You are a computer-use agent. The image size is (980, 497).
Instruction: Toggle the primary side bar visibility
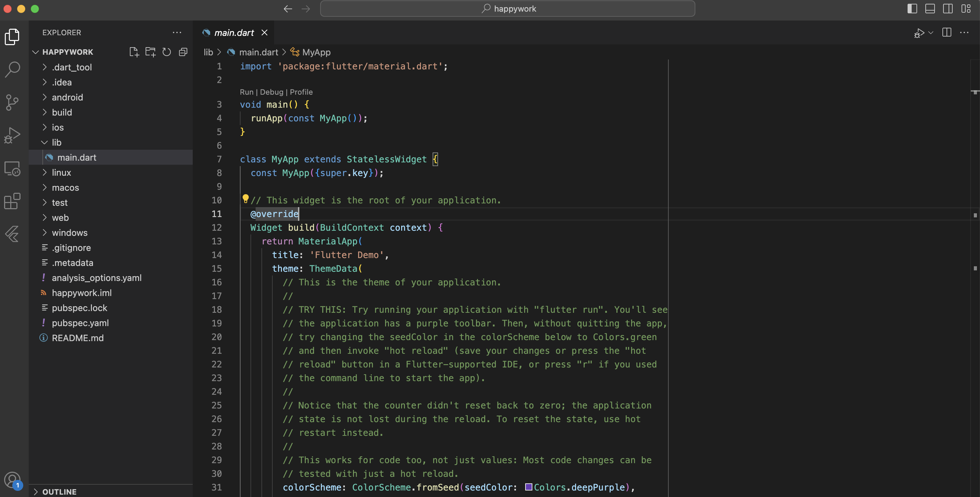tap(912, 8)
